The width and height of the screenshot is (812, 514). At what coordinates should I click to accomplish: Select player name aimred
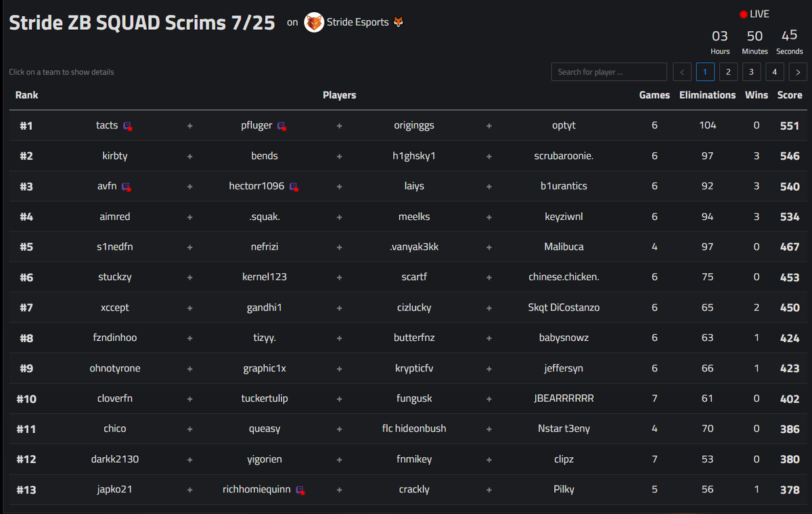pos(115,217)
